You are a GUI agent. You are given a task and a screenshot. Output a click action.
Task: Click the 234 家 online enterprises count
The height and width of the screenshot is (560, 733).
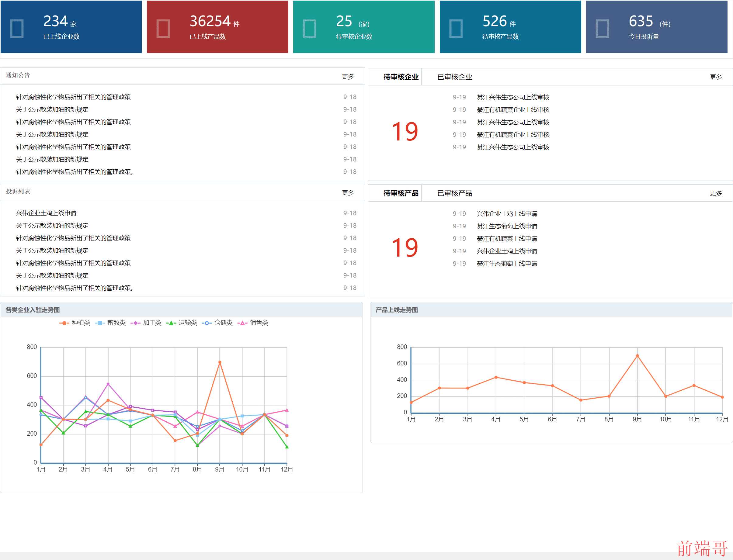click(x=60, y=21)
